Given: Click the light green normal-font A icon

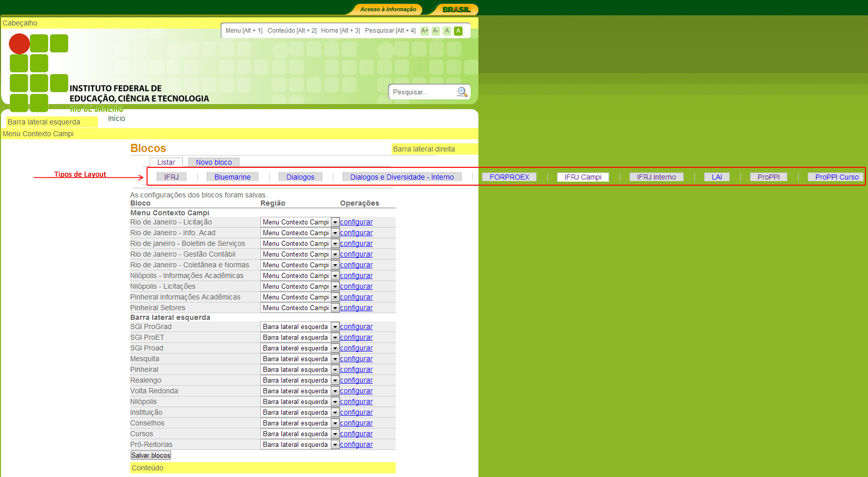Looking at the screenshot, I should point(447,31).
